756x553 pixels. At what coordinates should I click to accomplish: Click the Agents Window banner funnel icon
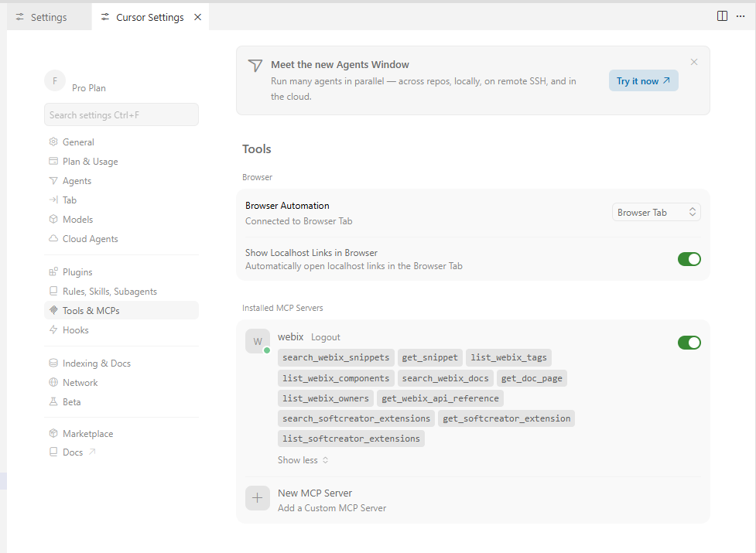[x=255, y=66]
